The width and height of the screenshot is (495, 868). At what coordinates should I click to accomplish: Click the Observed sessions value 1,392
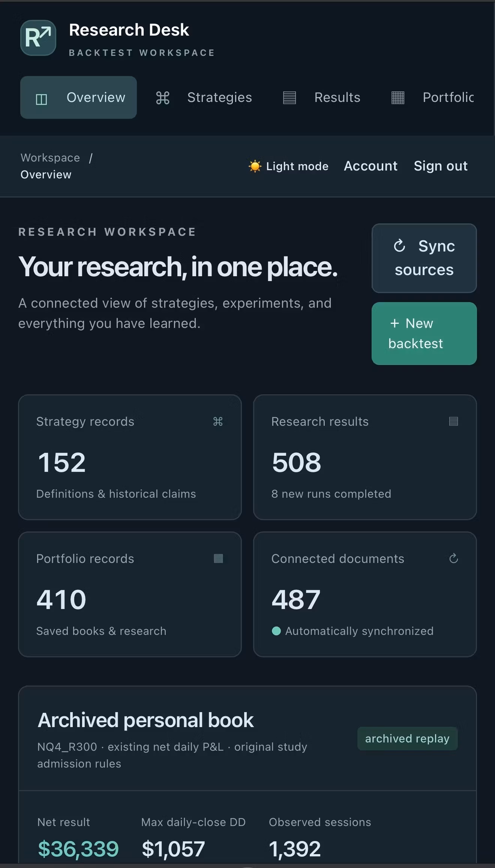pos(295,849)
